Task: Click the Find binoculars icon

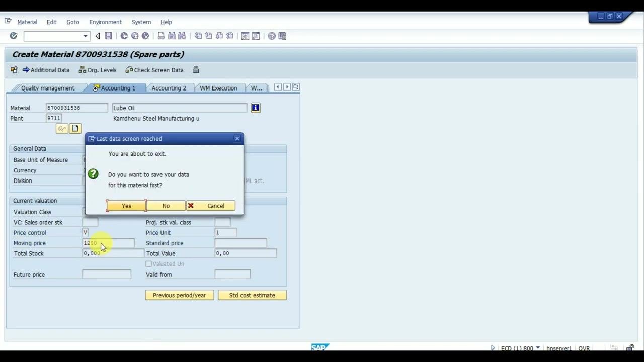Action: [x=172, y=36]
